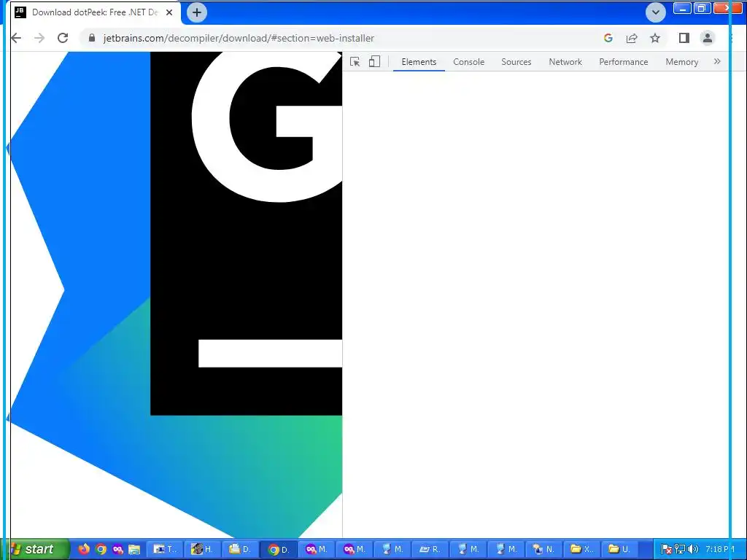Switch to the Elements tab
The height and width of the screenshot is (560, 747).
pyautogui.click(x=419, y=62)
